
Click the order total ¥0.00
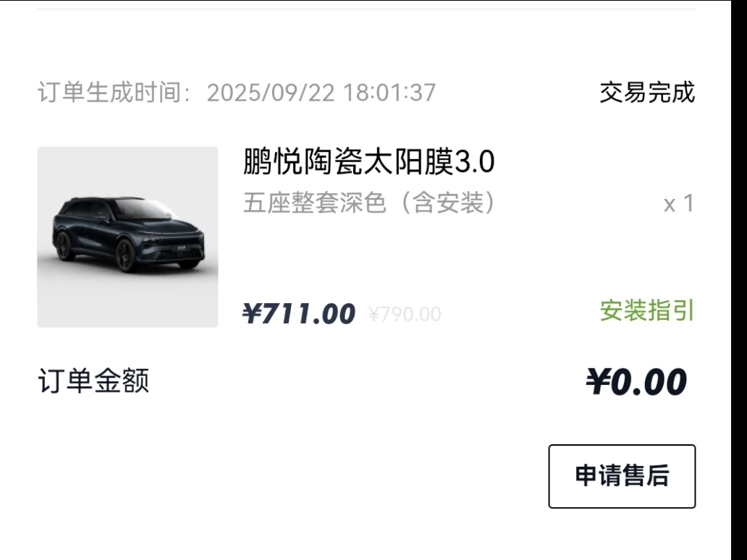click(636, 382)
